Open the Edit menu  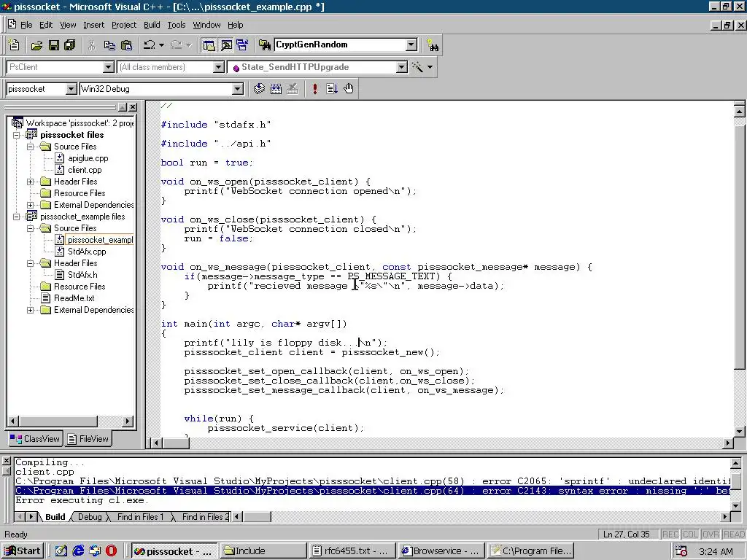(x=46, y=25)
